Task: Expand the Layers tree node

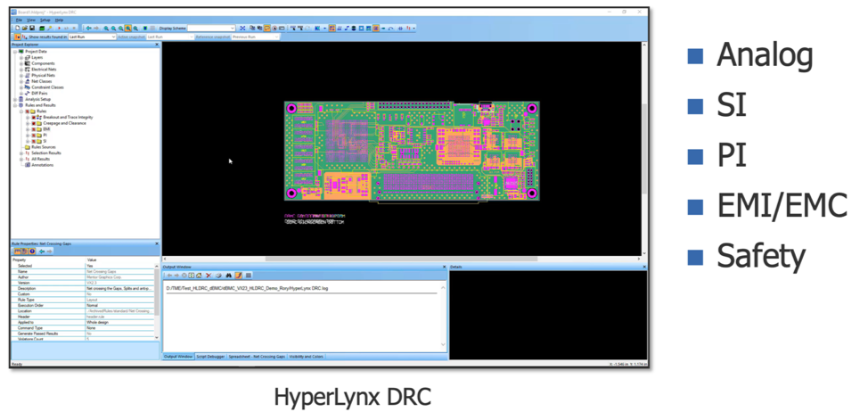Action: pyautogui.click(x=21, y=57)
